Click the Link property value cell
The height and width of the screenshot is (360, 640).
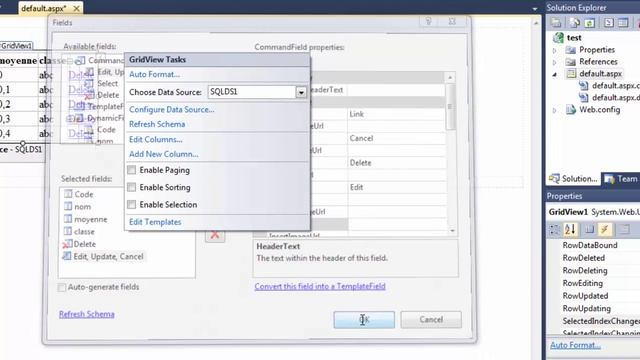tap(396, 114)
